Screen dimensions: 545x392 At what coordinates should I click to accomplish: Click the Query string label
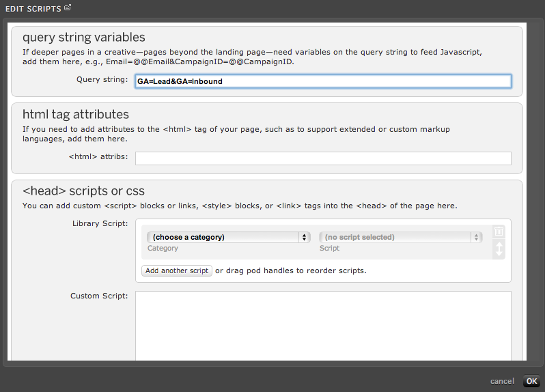102,80
